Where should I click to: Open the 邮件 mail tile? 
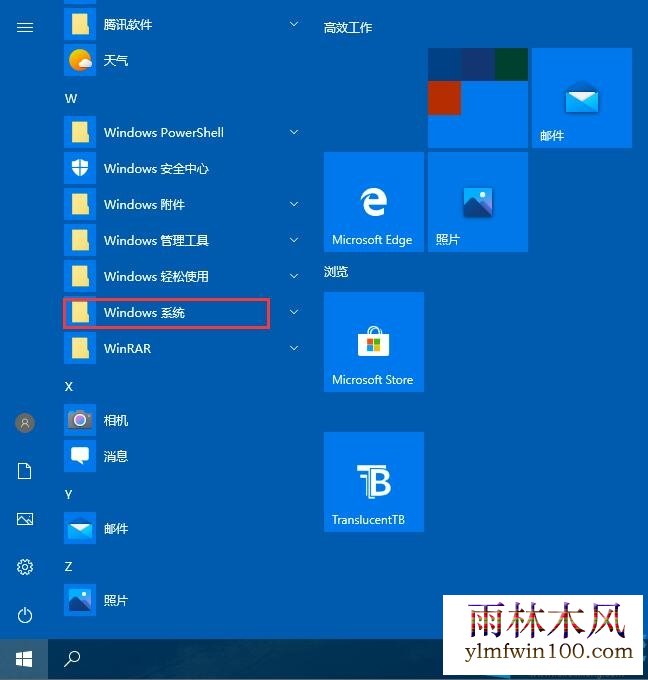click(x=582, y=98)
